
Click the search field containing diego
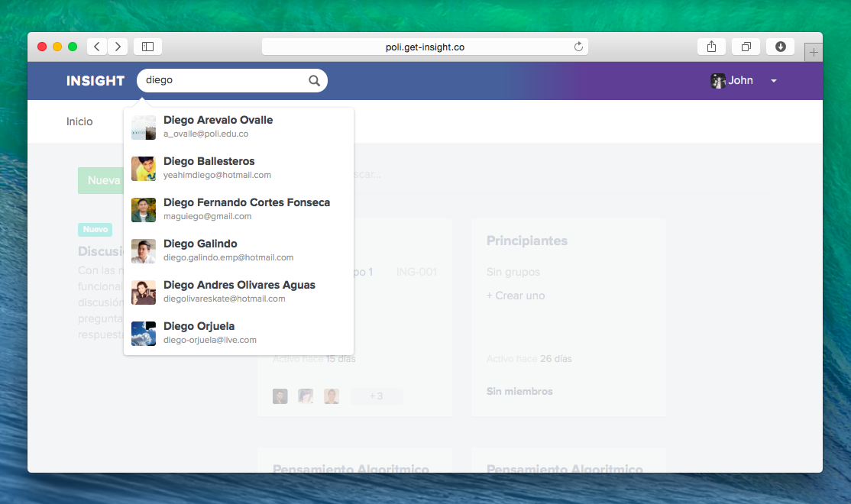[231, 80]
